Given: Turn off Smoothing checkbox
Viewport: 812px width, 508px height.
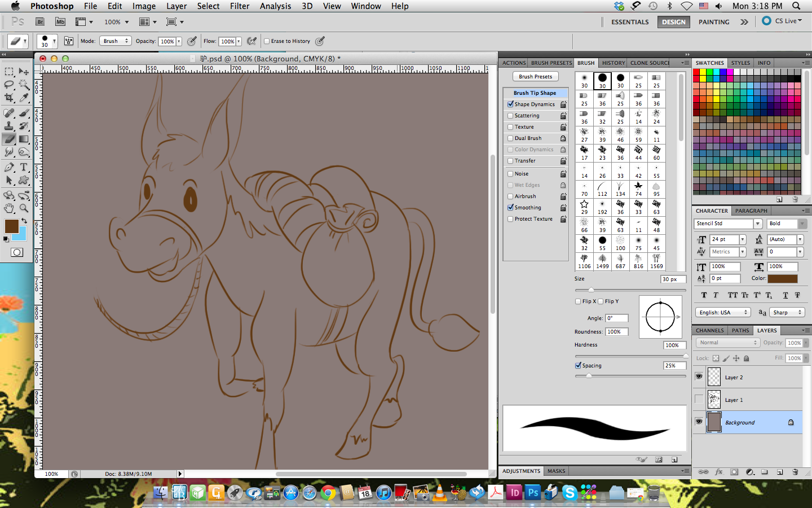Looking at the screenshot, I should (510, 207).
